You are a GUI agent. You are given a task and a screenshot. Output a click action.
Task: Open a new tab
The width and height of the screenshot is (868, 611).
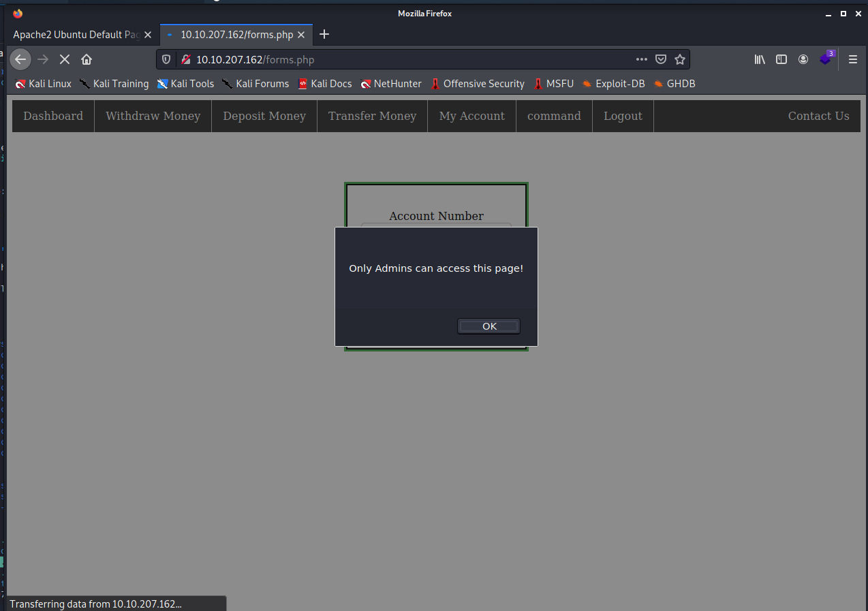coord(324,34)
